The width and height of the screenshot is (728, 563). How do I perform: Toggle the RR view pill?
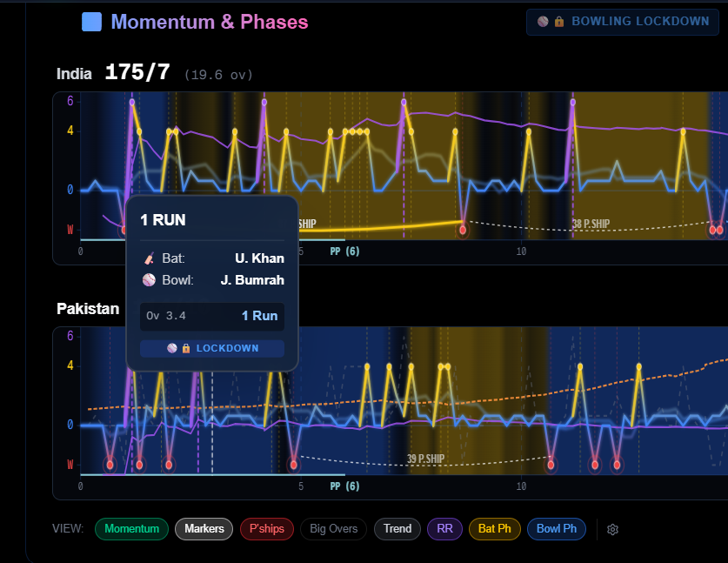pos(444,529)
